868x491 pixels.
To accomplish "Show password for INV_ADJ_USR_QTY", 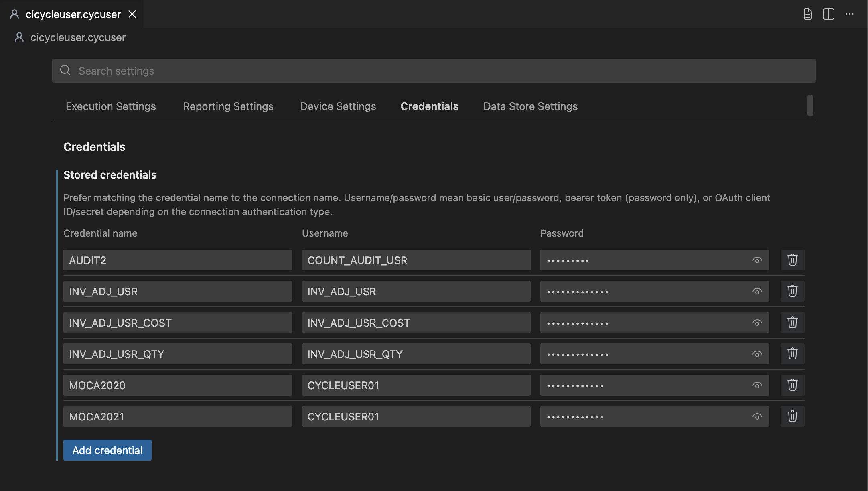I will click(757, 354).
